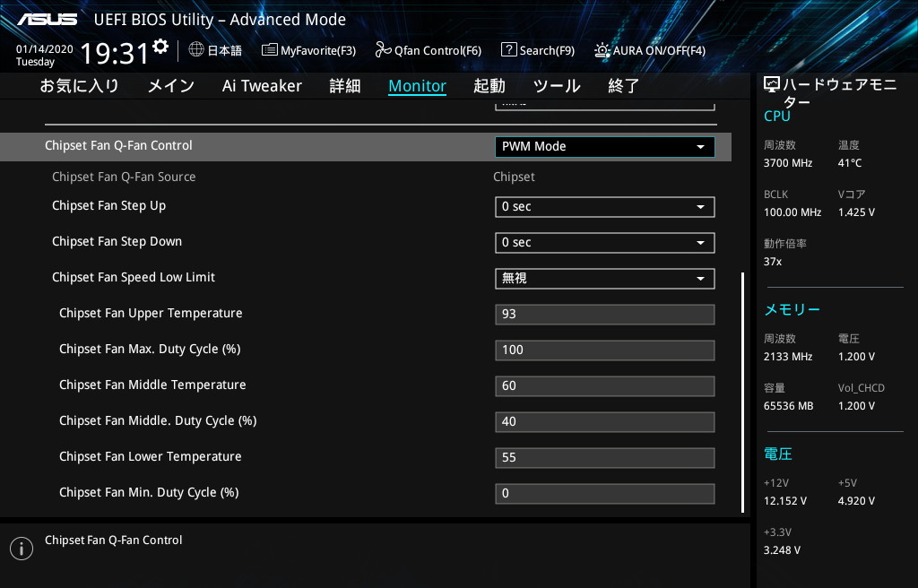Open Qfan Control(F6)
This screenshot has width=918, height=588.
coord(428,50)
